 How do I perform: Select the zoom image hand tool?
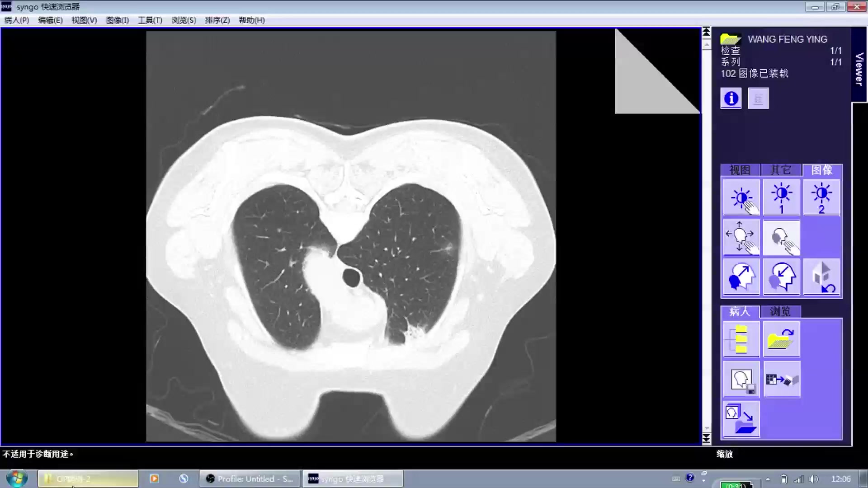(782, 238)
